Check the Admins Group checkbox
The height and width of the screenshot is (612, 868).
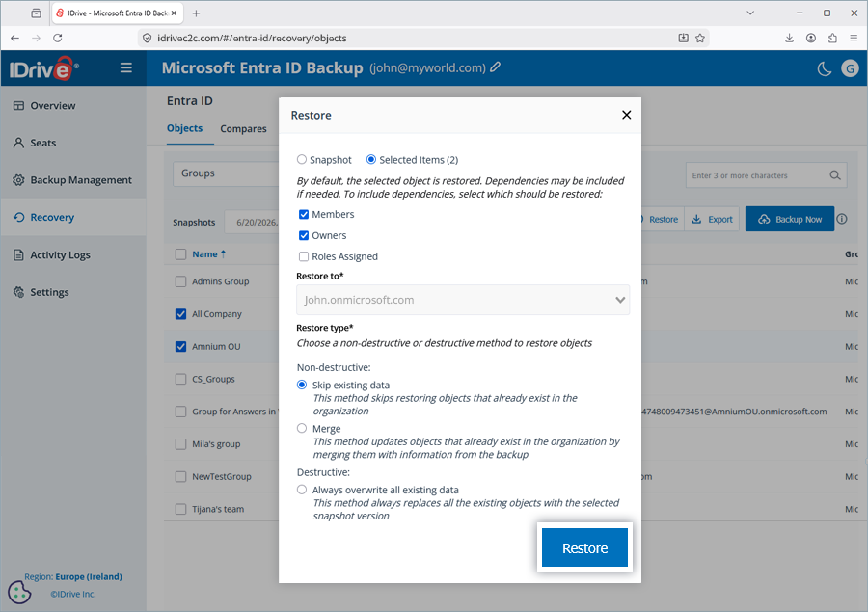coord(180,281)
